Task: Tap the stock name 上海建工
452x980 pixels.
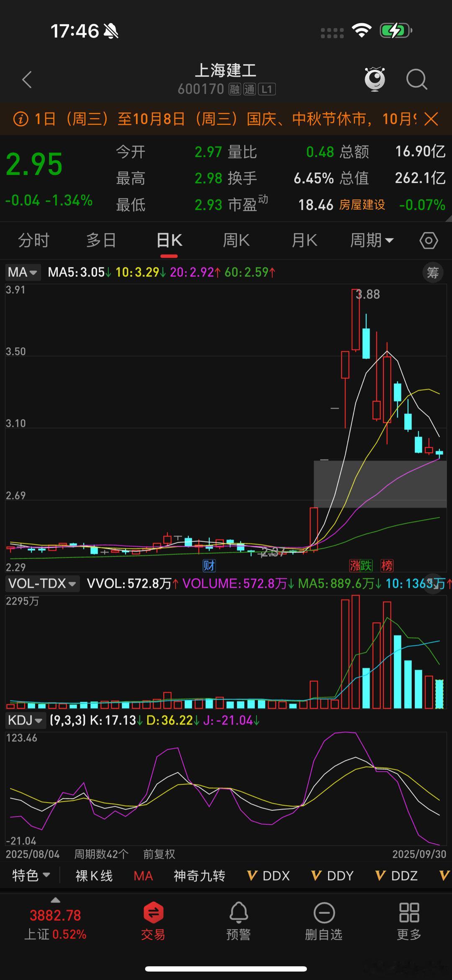Action: pyautogui.click(x=226, y=70)
